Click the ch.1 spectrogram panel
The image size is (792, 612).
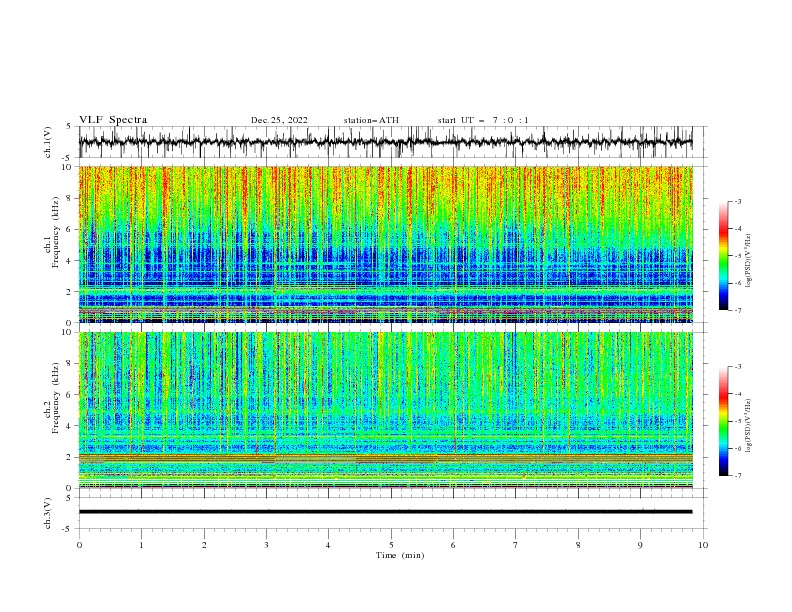pos(385,244)
